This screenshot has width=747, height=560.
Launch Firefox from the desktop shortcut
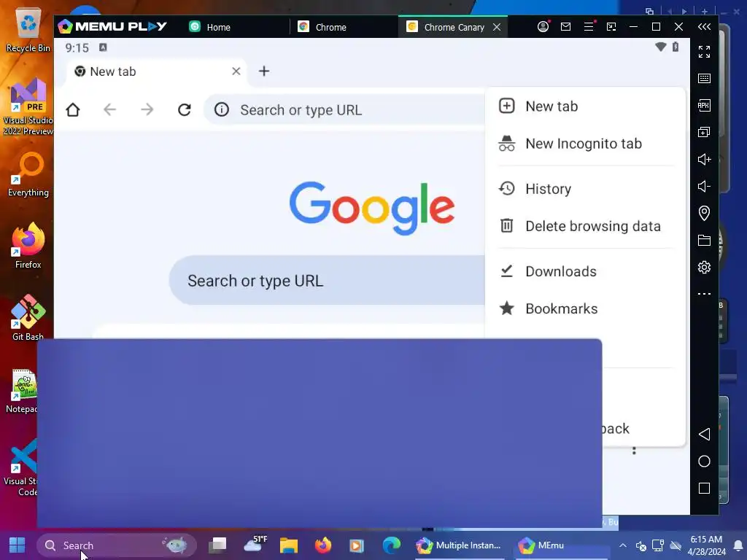pyautogui.click(x=28, y=246)
